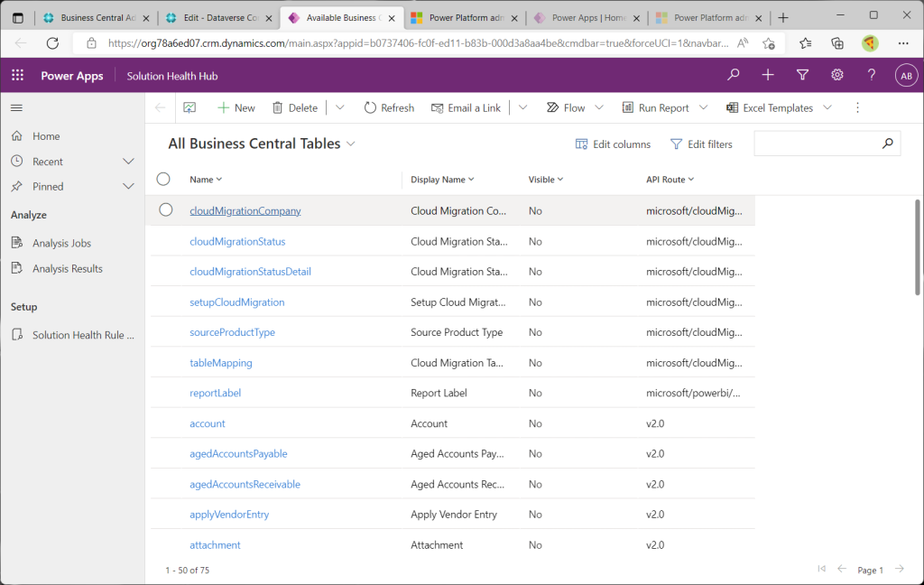Select the cloudMigrationCompany row circle
The image size is (924, 585).
(166, 210)
